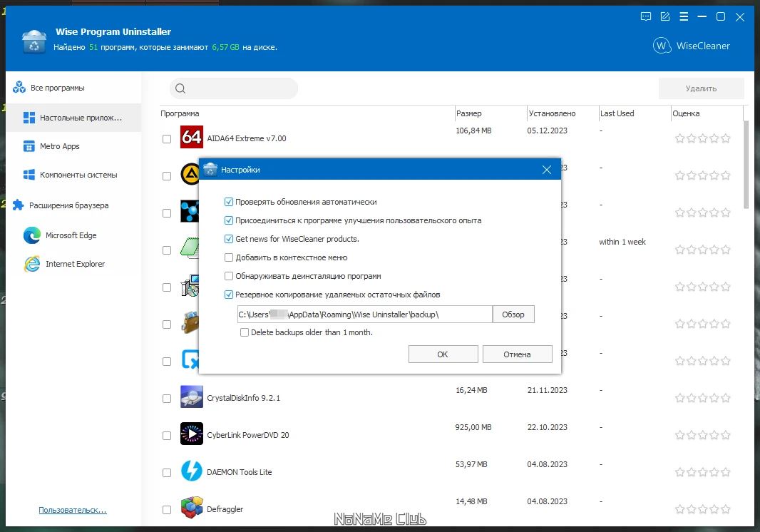Uncheck automatic update checking option

[229, 202]
